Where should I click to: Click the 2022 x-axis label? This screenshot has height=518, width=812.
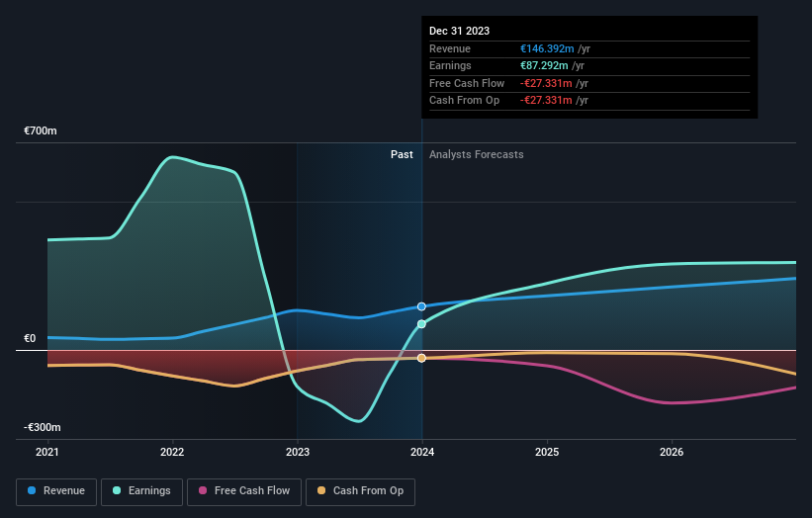(172, 452)
